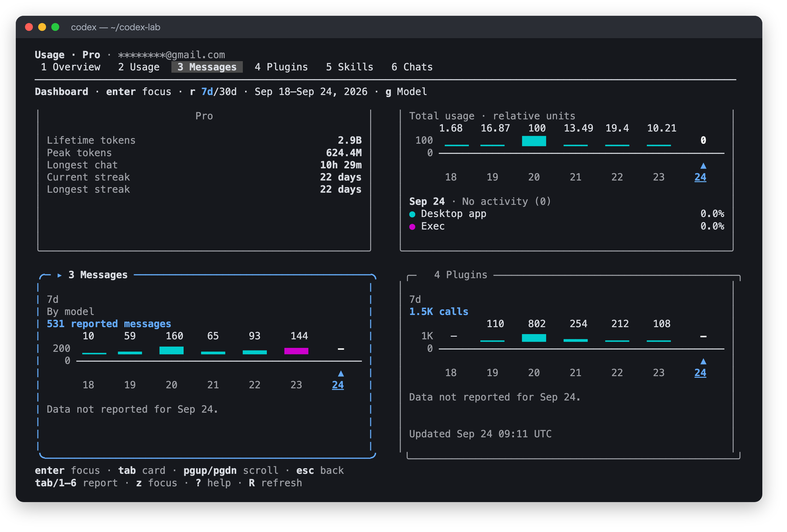787x532 pixels.
Task: Click the Current streak row label
Action: (x=88, y=177)
